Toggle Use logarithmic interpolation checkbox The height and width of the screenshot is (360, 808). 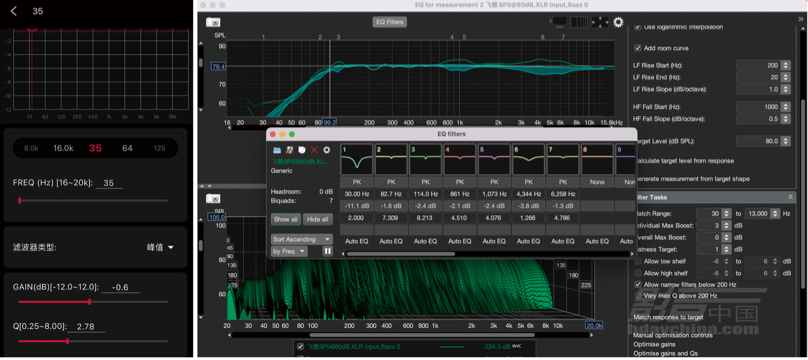(x=638, y=27)
